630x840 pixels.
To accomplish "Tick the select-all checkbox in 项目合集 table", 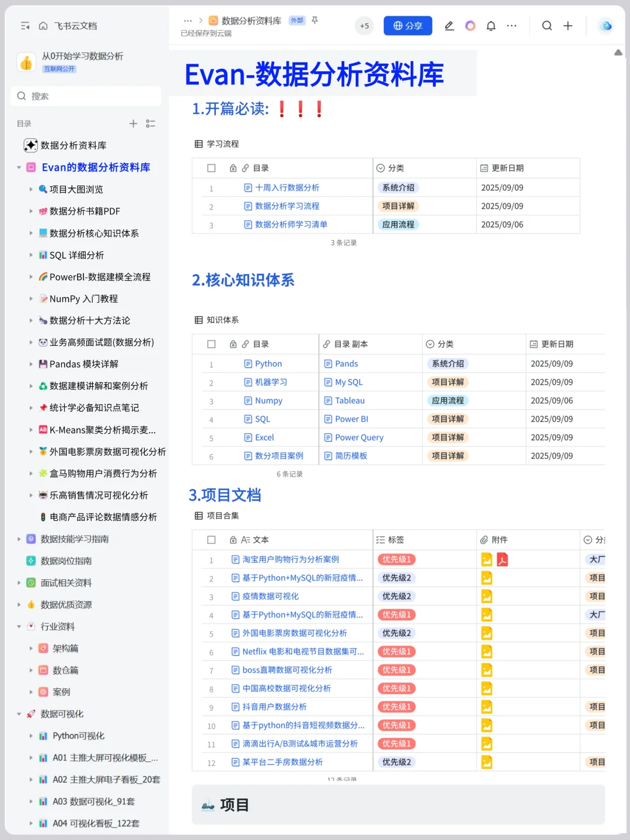I will click(211, 540).
